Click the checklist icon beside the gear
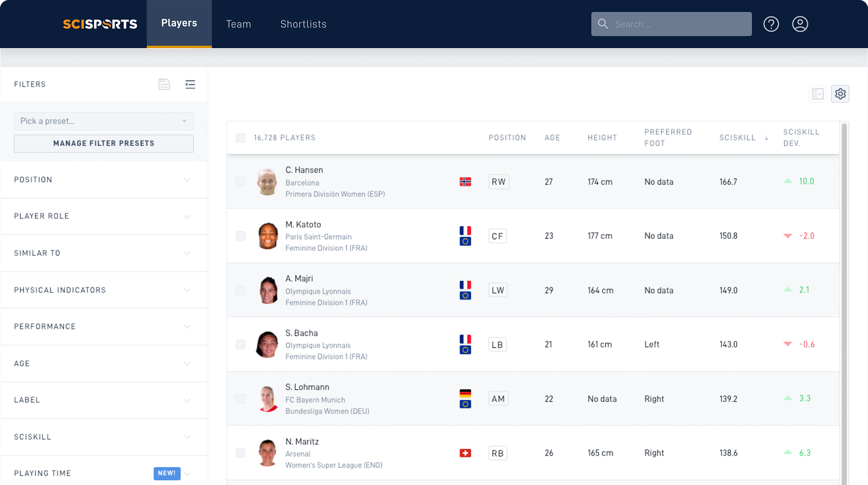Screen dimensions: 868x485 pos(818,94)
